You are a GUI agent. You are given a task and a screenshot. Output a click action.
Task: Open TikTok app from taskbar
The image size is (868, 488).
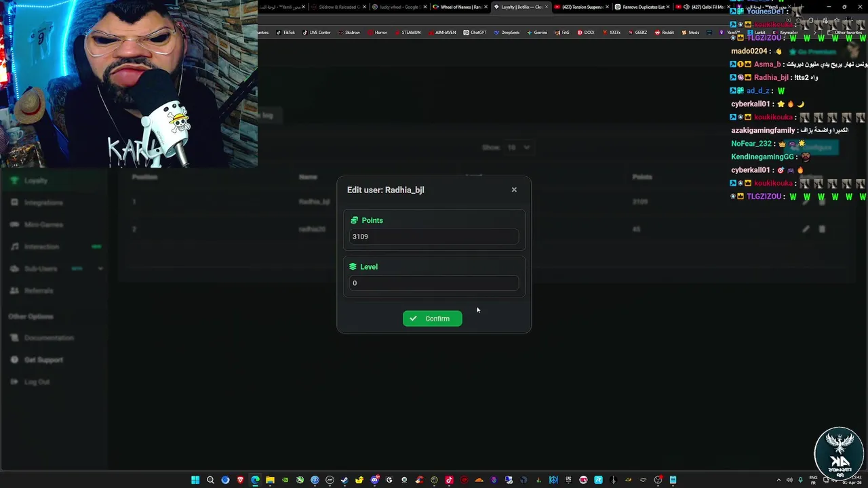pyautogui.click(x=449, y=480)
